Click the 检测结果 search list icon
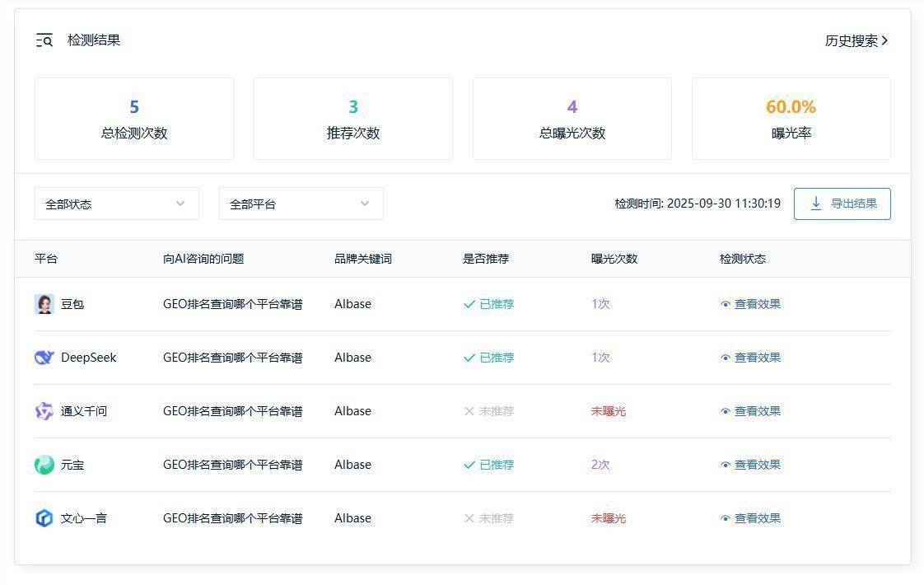 pos(44,40)
